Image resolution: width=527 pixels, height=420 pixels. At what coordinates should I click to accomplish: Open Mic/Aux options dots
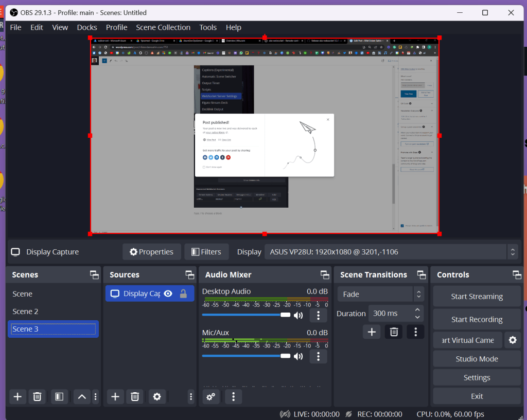click(x=318, y=356)
